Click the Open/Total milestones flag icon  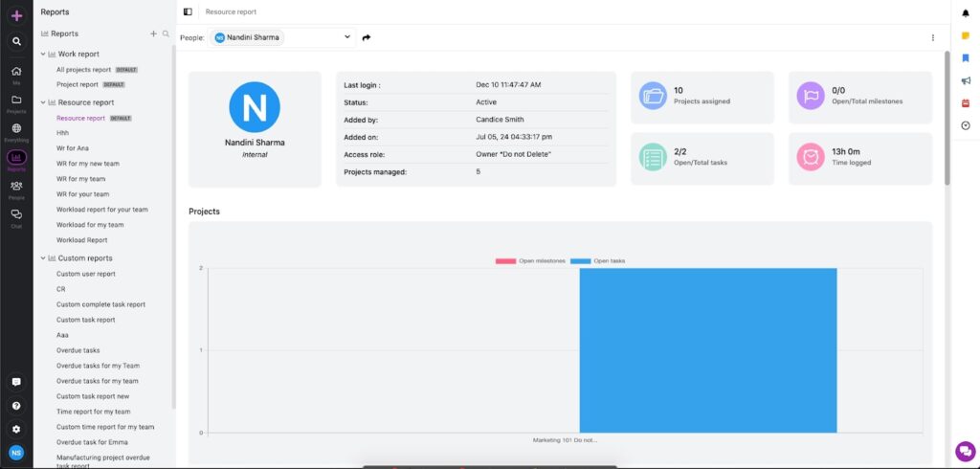point(811,96)
